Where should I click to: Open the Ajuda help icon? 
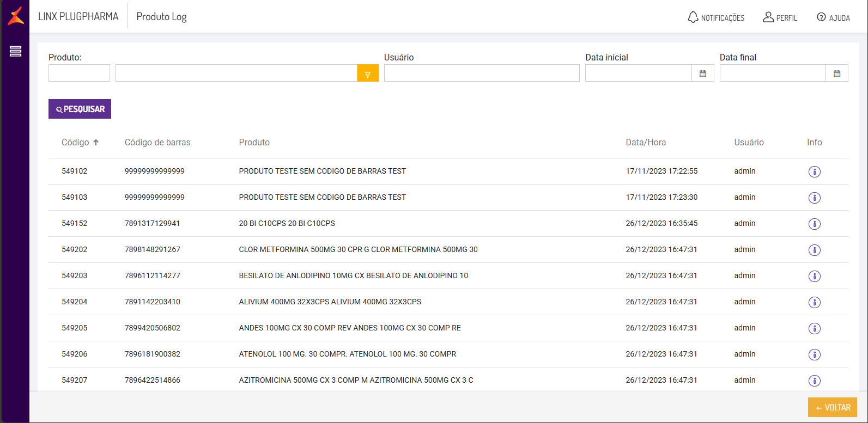coord(833,17)
